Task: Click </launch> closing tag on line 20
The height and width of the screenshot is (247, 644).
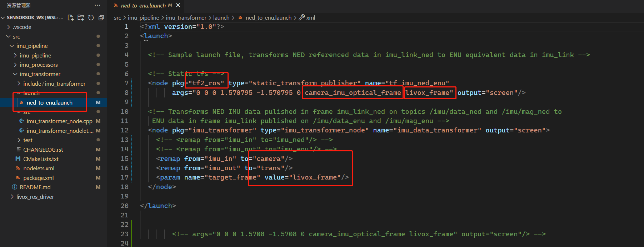Action: click(x=158, y=206)
